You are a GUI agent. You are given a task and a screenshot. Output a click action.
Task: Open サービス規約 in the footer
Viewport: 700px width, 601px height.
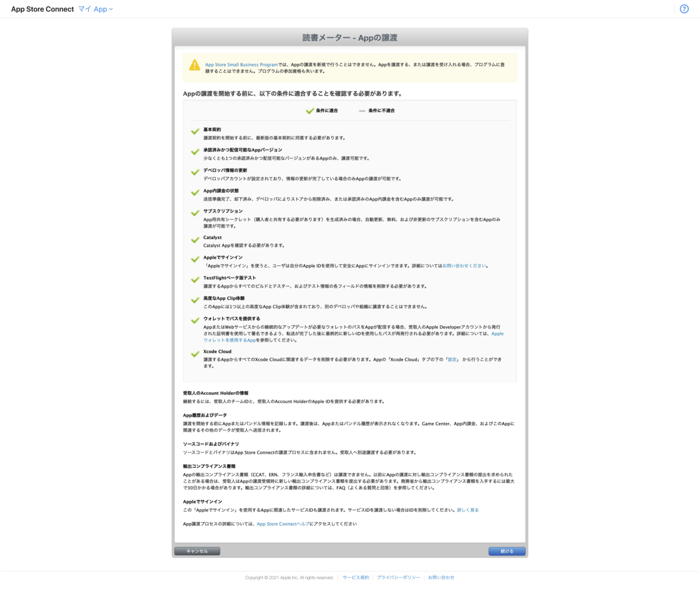(356, 578)
